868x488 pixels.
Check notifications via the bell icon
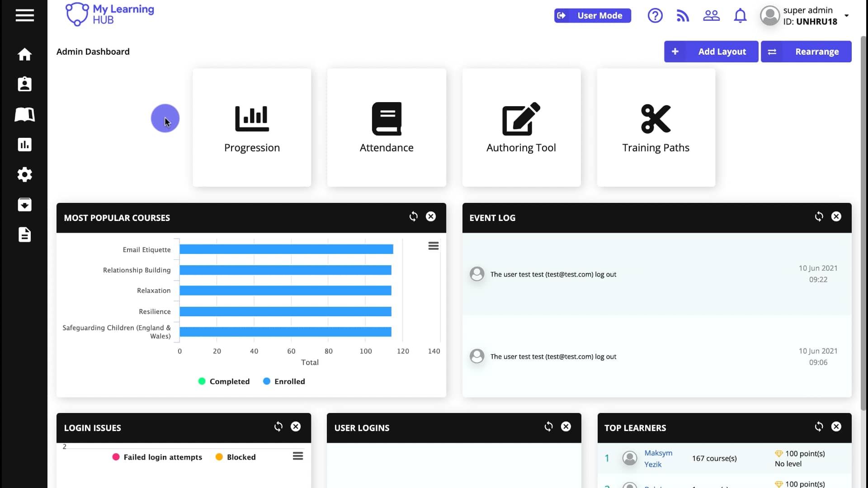point(740,15)
